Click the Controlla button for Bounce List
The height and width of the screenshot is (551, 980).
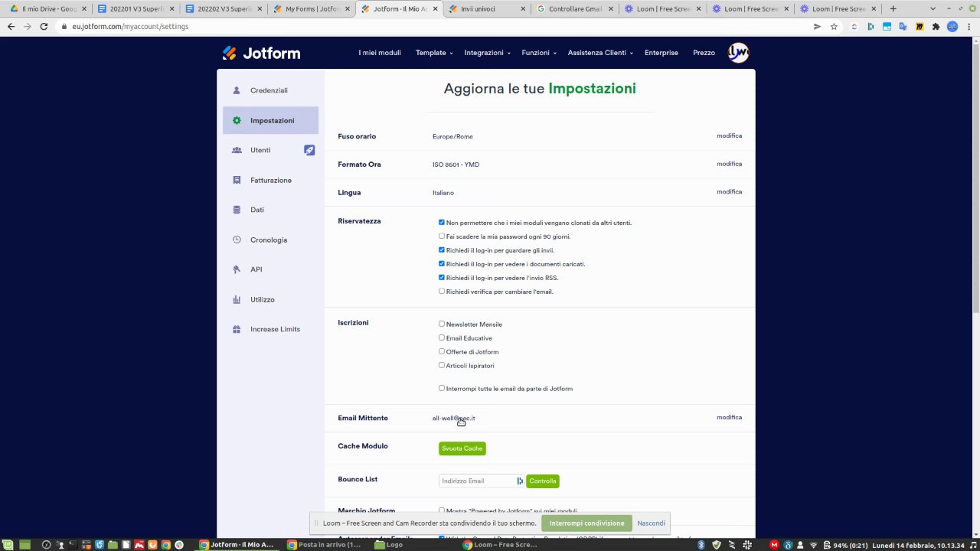(543, 481)
